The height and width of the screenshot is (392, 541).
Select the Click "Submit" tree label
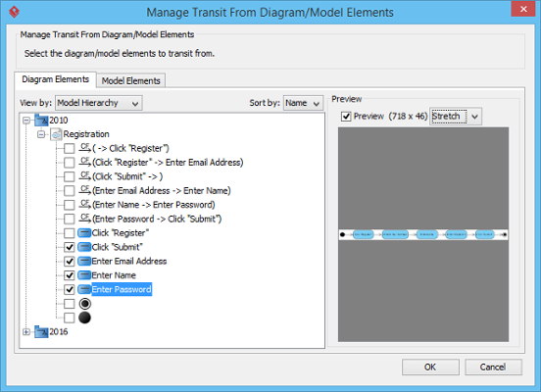[x=118, y=247]
